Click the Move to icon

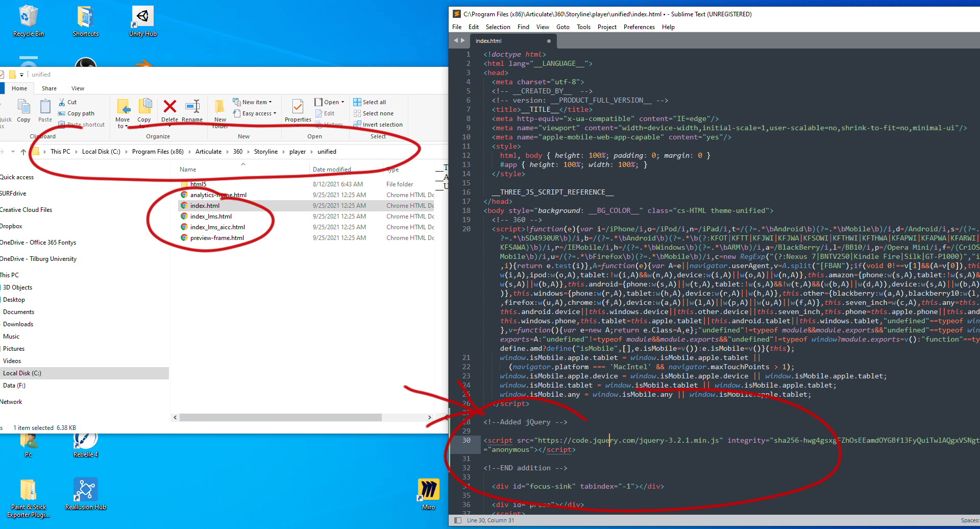[x=122, y=107]
